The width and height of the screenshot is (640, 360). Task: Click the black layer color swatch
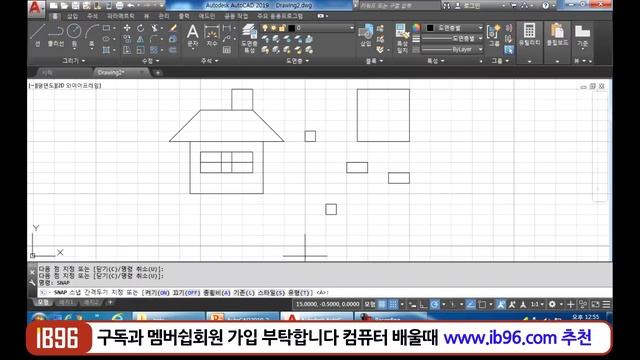291,28
